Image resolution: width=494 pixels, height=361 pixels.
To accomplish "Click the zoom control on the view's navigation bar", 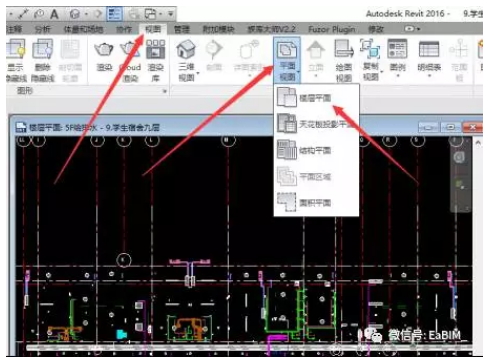I will coord(460,184).
